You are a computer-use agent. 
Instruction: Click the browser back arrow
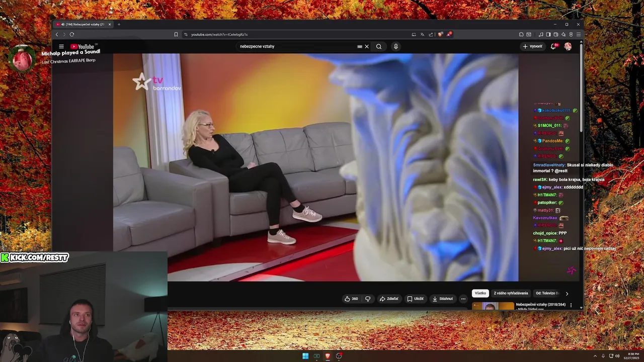pyautogui.click(x=57, y=34)
